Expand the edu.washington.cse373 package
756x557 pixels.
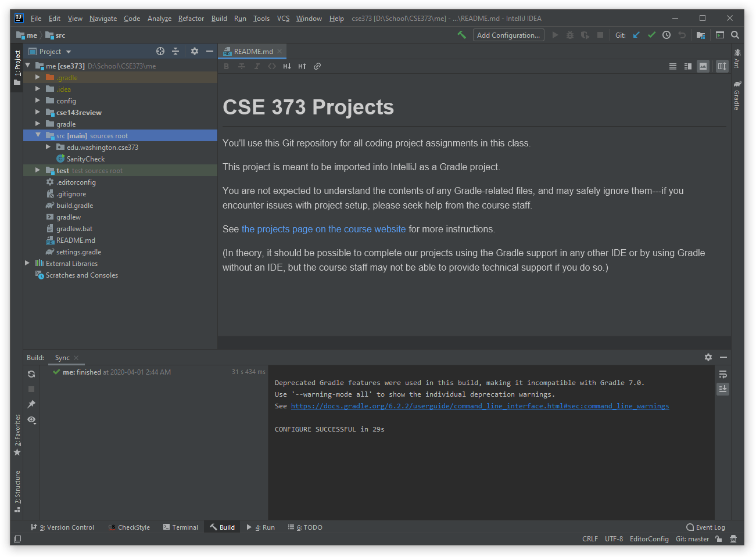48,146
